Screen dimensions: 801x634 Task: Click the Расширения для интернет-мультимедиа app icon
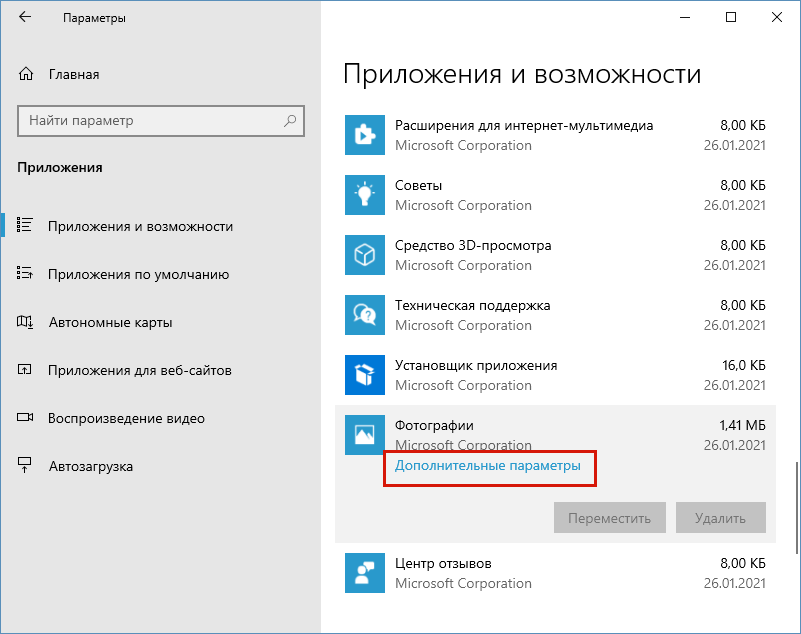coord(365,135)
